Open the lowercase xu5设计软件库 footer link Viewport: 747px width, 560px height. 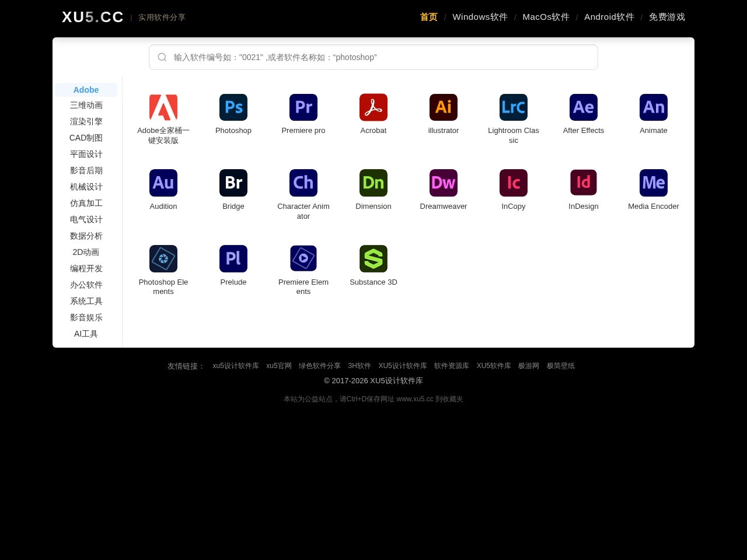click(x=236, y=366)
